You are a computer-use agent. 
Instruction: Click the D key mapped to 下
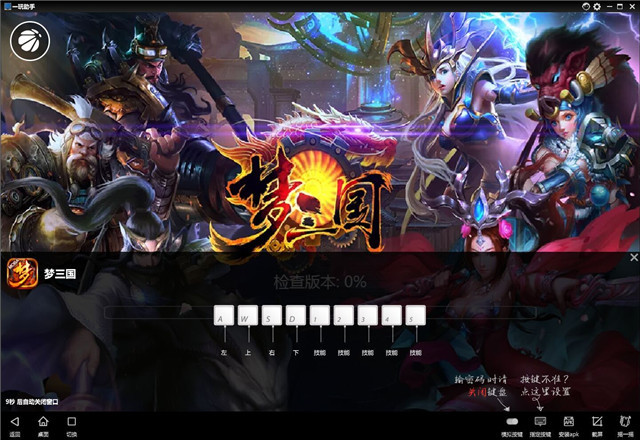click(296, 316)
